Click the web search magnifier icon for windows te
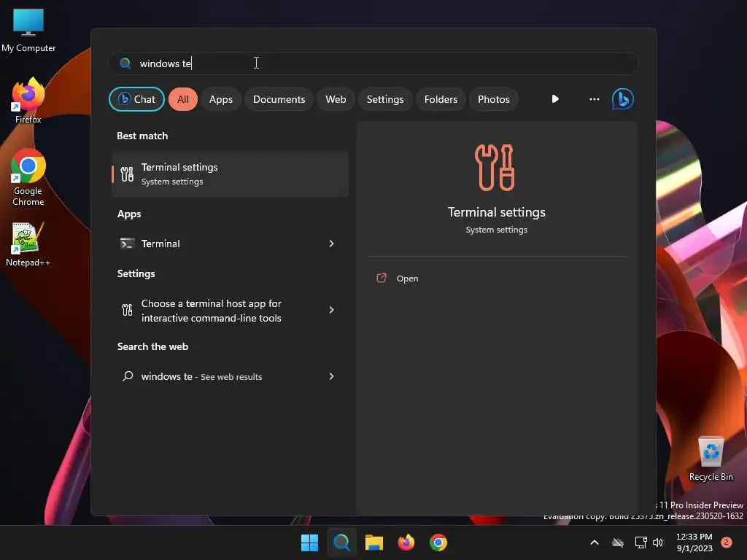 point(127,376)
